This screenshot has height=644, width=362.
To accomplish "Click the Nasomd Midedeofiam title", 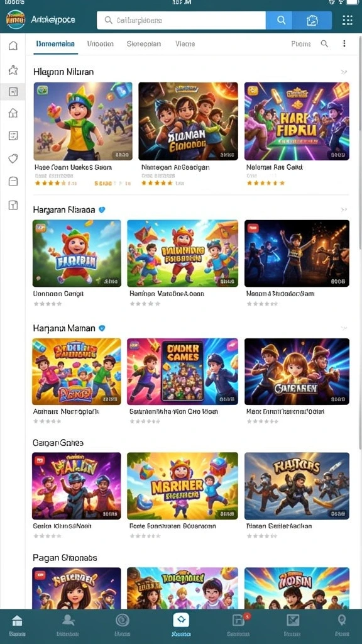I will 280,294.
